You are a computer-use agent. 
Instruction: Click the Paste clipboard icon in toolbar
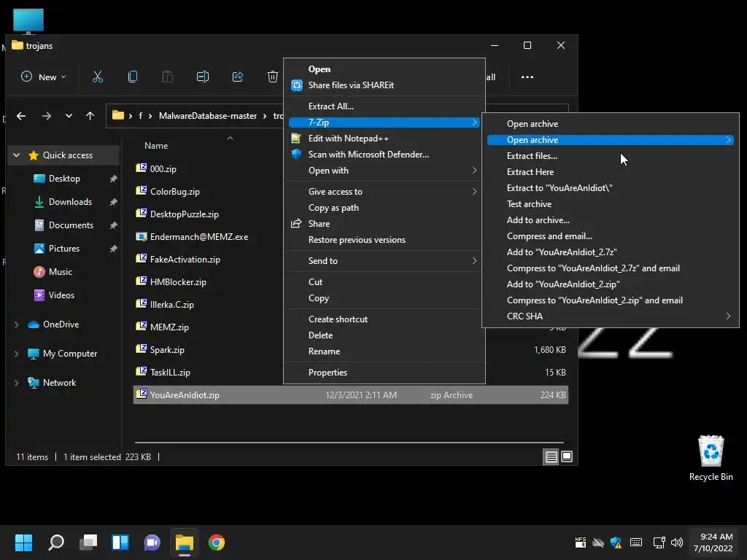168,77
